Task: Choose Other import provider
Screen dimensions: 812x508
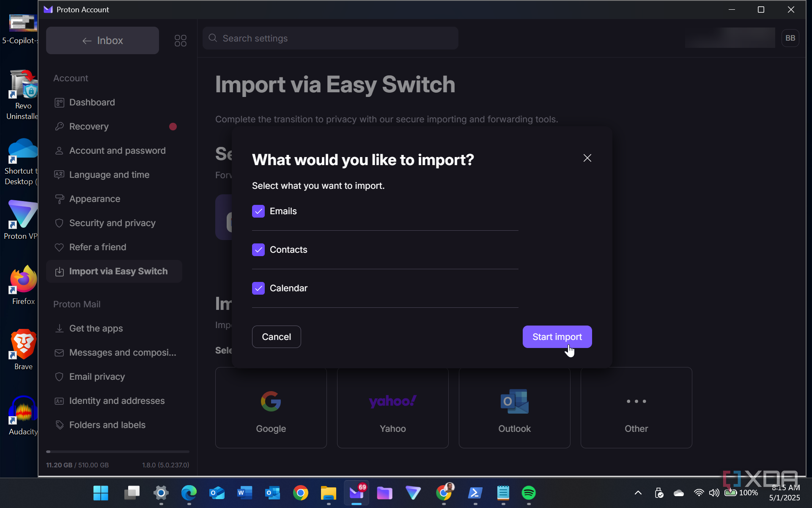Action: click(x=636, y=408)
